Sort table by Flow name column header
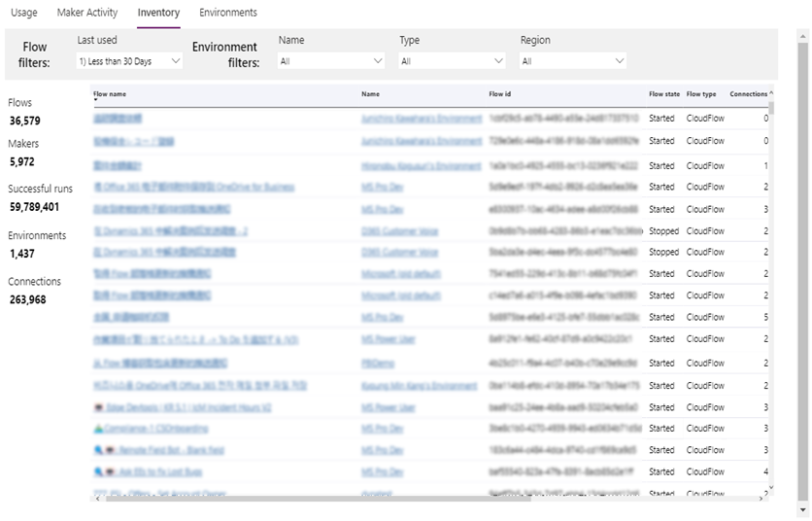Screen dimensions: 812x521 (110, 94)
